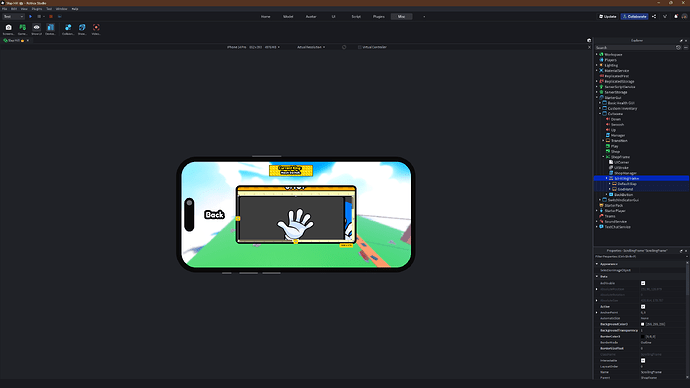Click the Device emulator toolbar icon
Screen dimensions: 690x388
[x=51, y=28]
